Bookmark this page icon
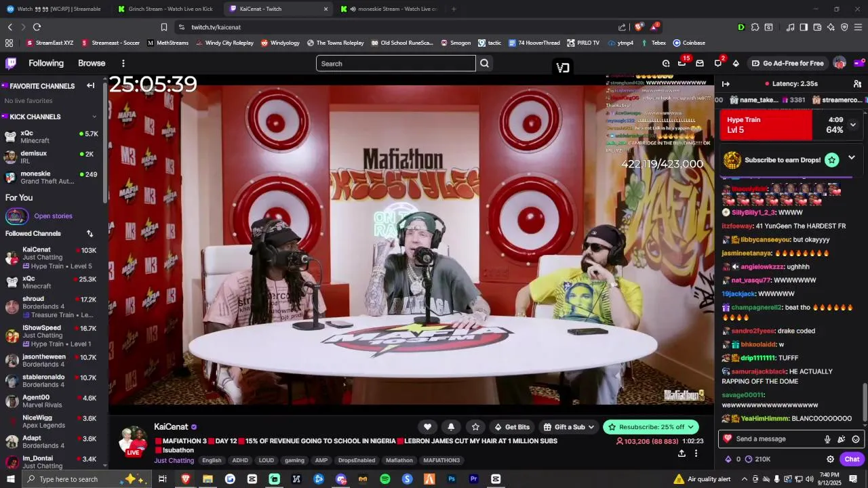Screen dimensions: 868x488 click(x=164, y=27)
